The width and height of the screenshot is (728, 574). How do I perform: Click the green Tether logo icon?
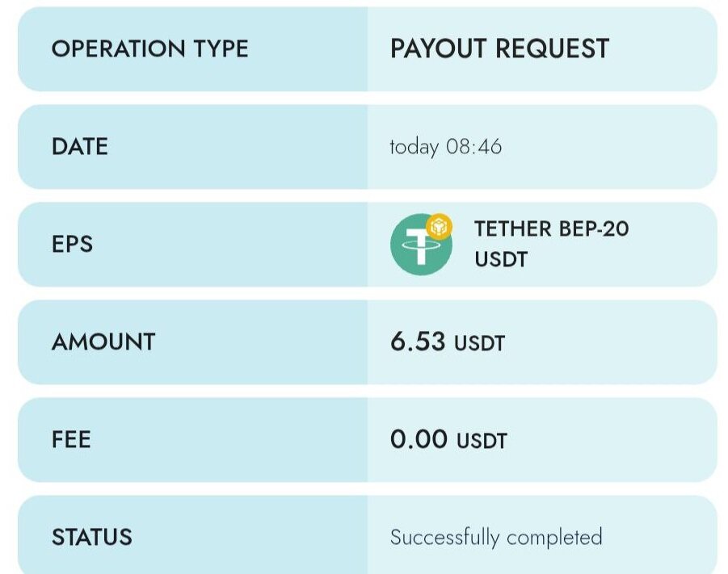419,246
